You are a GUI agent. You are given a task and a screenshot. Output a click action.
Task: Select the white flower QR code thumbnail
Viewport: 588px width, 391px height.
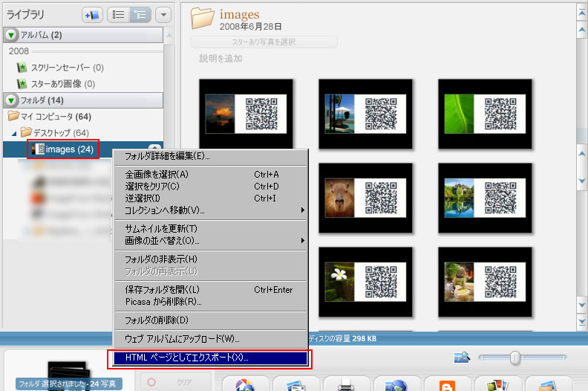coord(365,282)
